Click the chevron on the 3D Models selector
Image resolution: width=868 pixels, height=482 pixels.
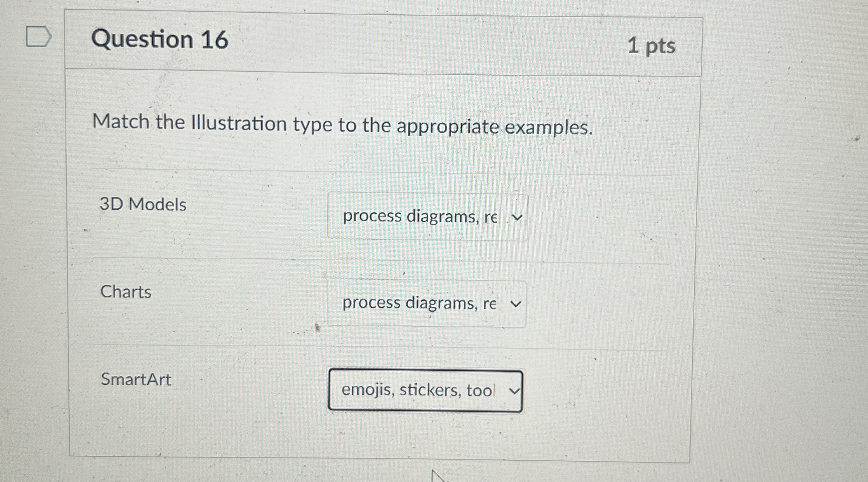518,217
